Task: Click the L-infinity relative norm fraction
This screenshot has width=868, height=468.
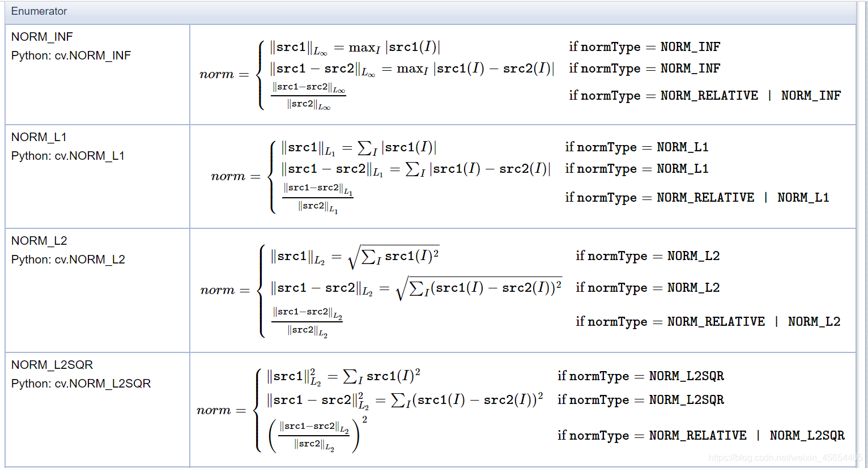Action: pos(308,96)
